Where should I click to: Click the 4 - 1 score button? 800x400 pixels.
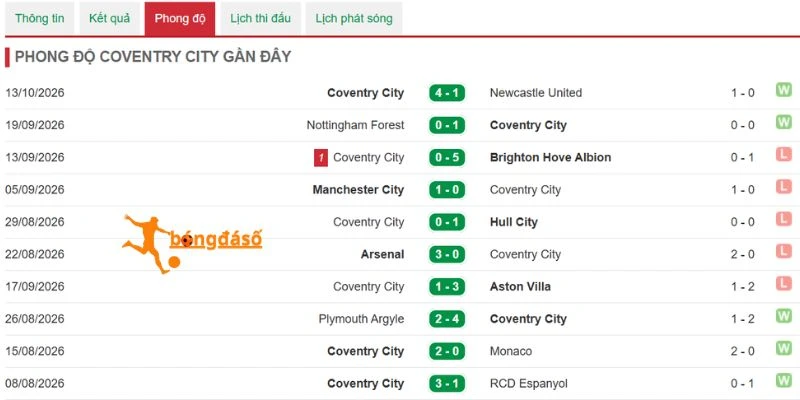pos(447,93)
